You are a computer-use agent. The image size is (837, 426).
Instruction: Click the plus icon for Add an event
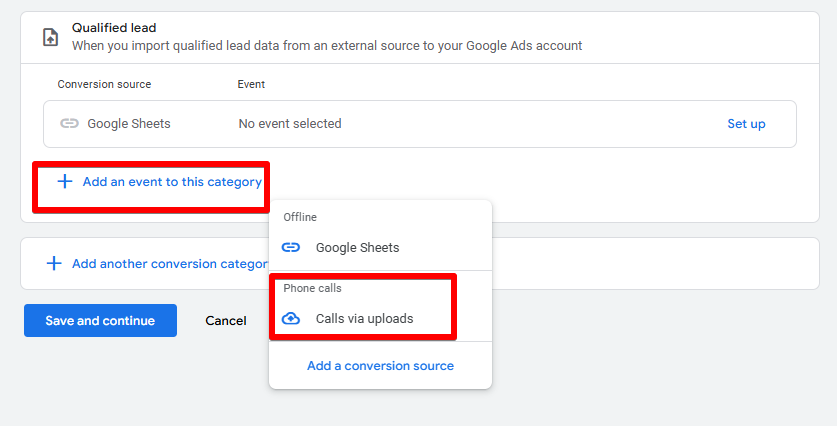65,182
